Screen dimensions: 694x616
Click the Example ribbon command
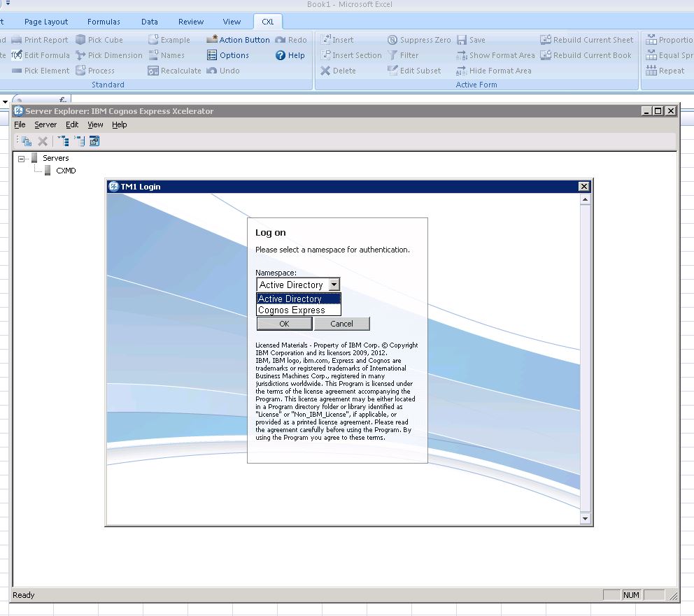click(169, 40)
